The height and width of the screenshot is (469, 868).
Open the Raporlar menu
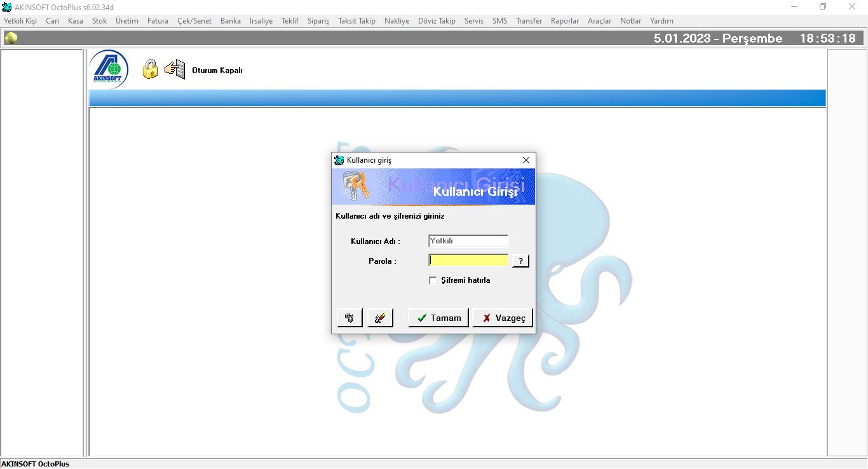point(565,21)
